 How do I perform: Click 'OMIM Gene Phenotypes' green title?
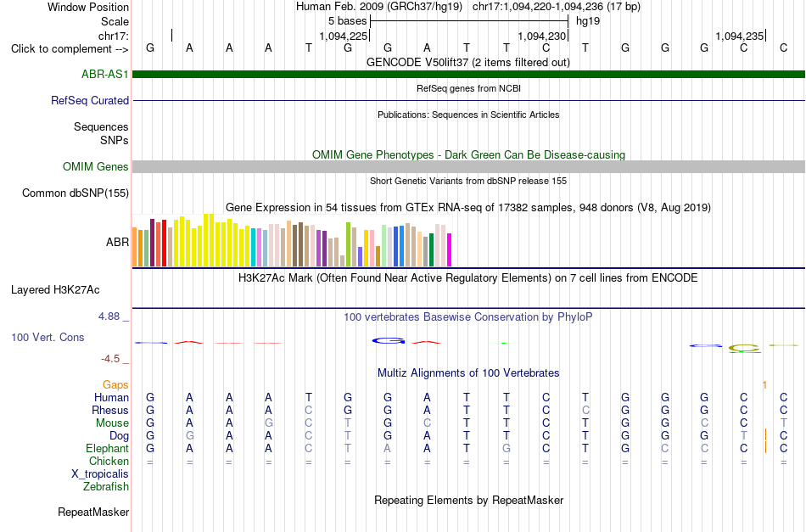[469, 154]
